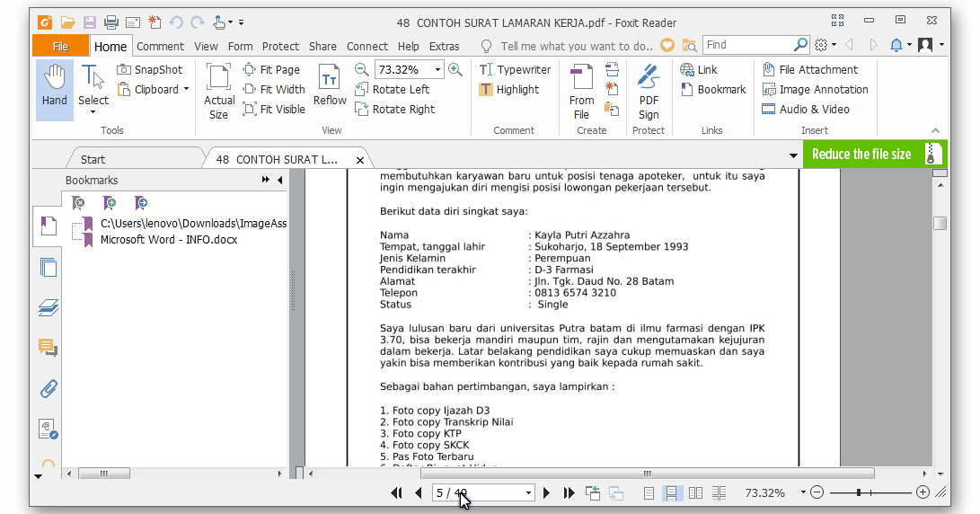Choose Fit Page view
Screen dimensions: 980x514
(271, 69)
